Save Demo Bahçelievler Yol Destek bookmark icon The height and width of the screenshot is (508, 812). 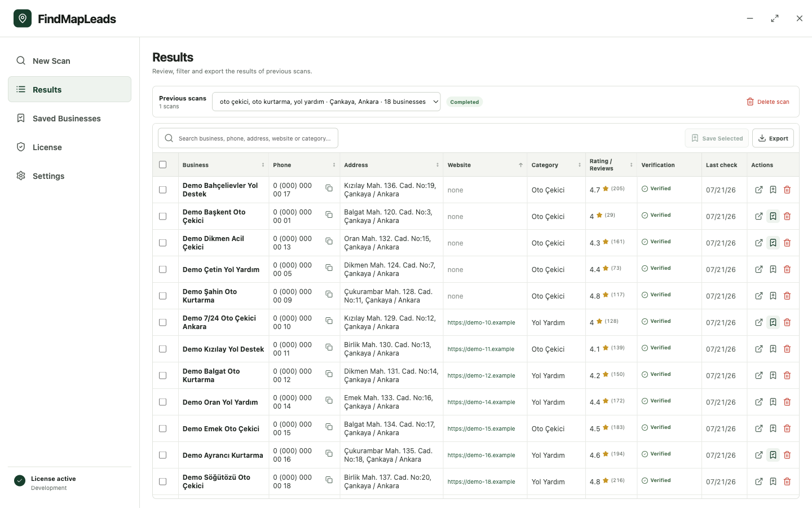773,190
